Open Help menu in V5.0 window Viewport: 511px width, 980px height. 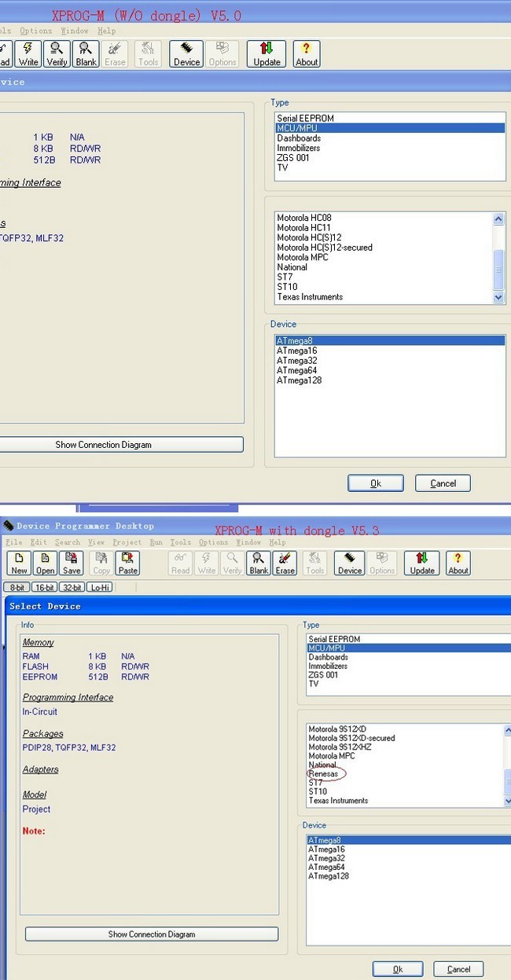point(106,31)
